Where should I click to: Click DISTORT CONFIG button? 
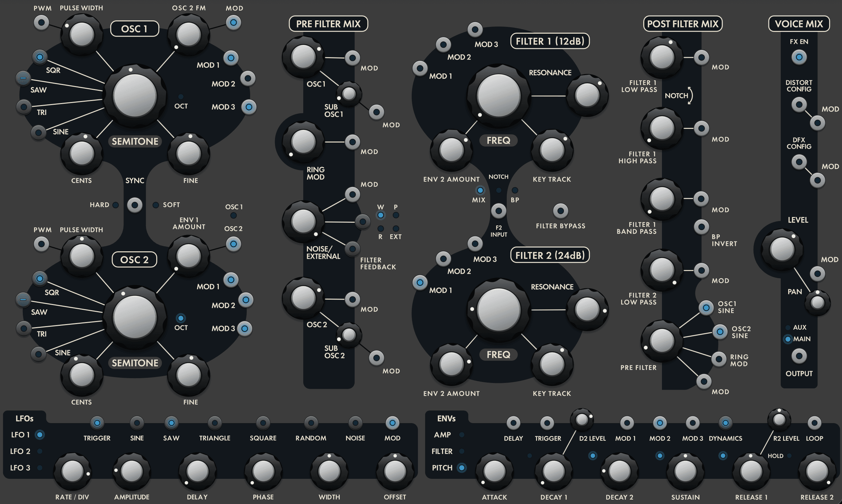click(x=799, y=105)
